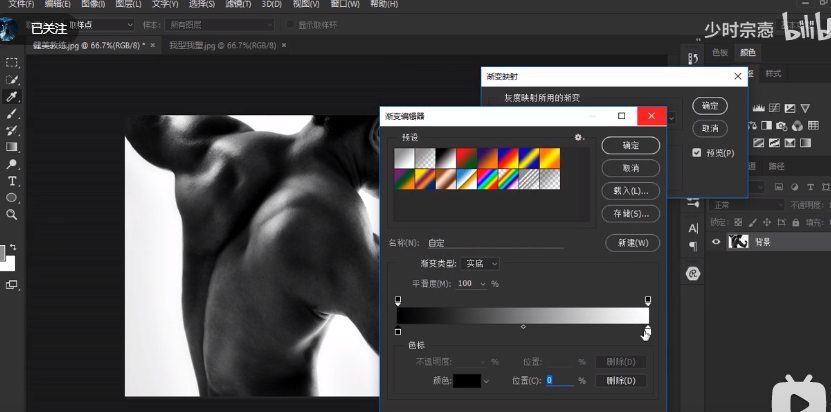Open layer blend mode 正常 dropdown
831x412 pixels.
tap(747, 205)
